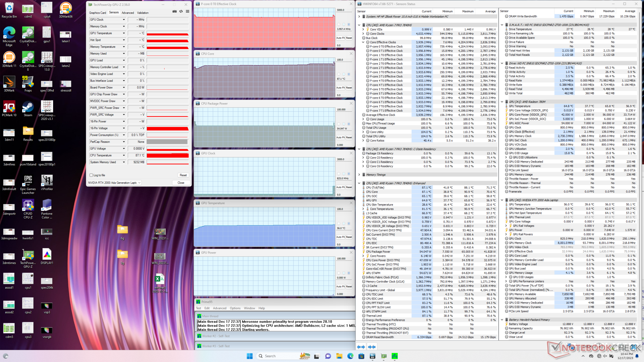Image resolution: width=644 pixels, height=362 pixels.
Task: Expand the Core Clocks tree item
Action: tap(363, 34)
